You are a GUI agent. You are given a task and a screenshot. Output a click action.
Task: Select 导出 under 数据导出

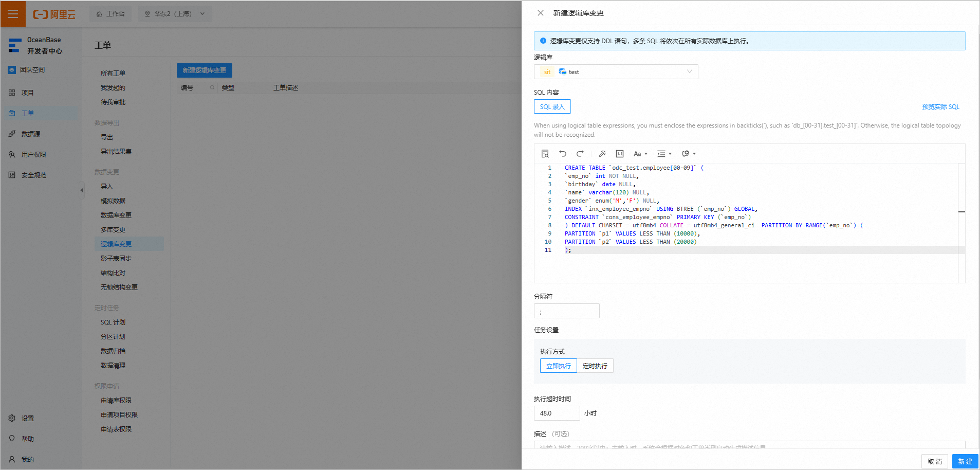click(x=107, y=137)
